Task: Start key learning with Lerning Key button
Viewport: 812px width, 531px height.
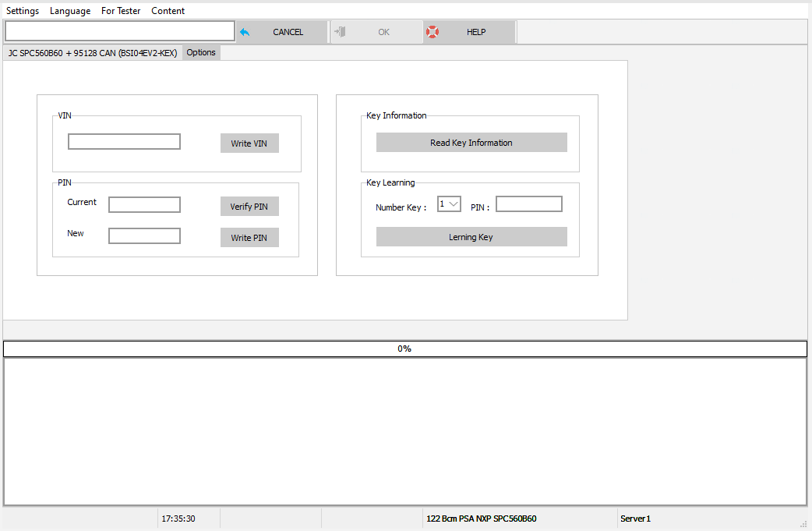Action: (x=471, y=236)
